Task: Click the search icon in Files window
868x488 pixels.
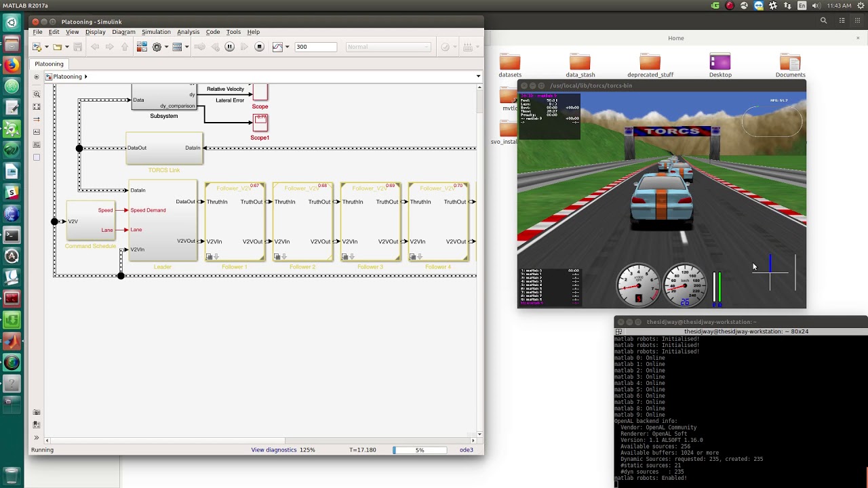Action: [x=824, y=21]
